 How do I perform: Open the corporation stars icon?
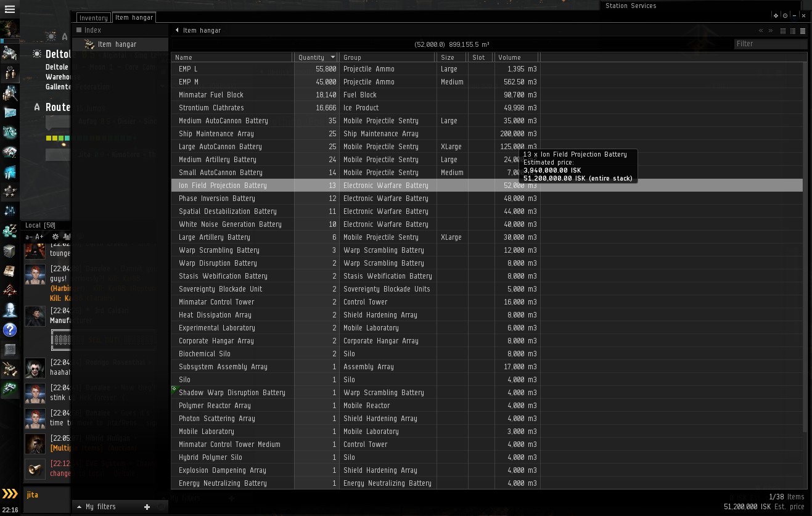point(10,192)
